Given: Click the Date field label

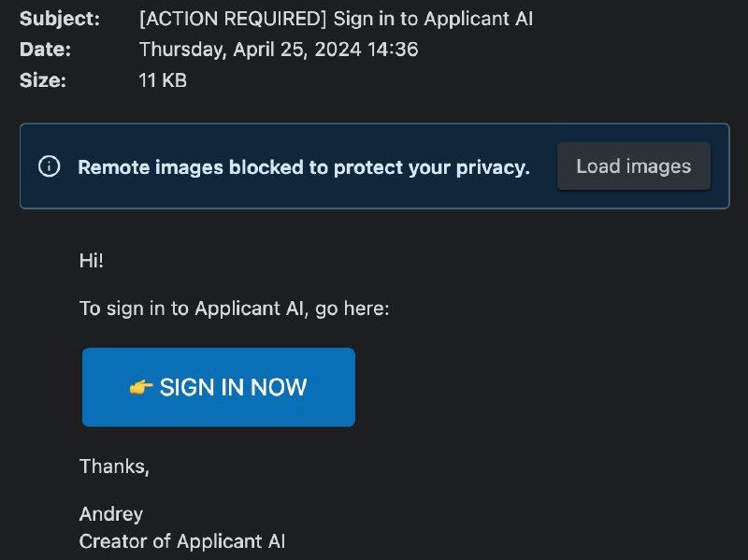Looking at the screenshot, I should click(45, 50).
